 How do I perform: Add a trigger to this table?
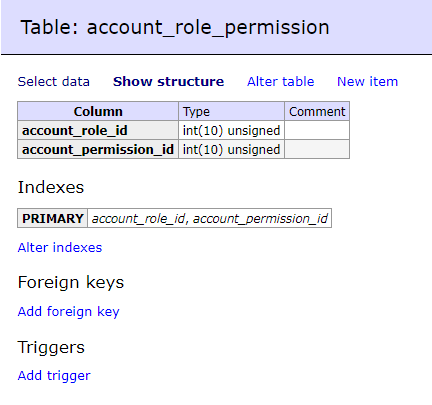(x=54, y=376)
